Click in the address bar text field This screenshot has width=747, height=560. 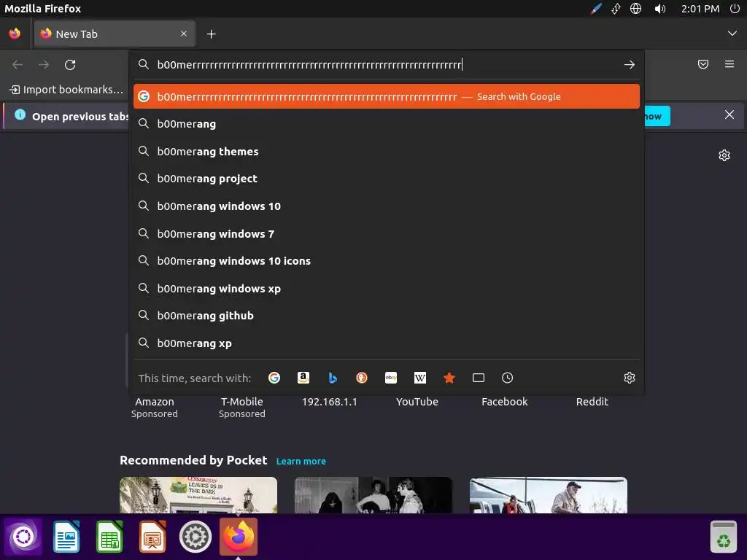tap(387, 64)
